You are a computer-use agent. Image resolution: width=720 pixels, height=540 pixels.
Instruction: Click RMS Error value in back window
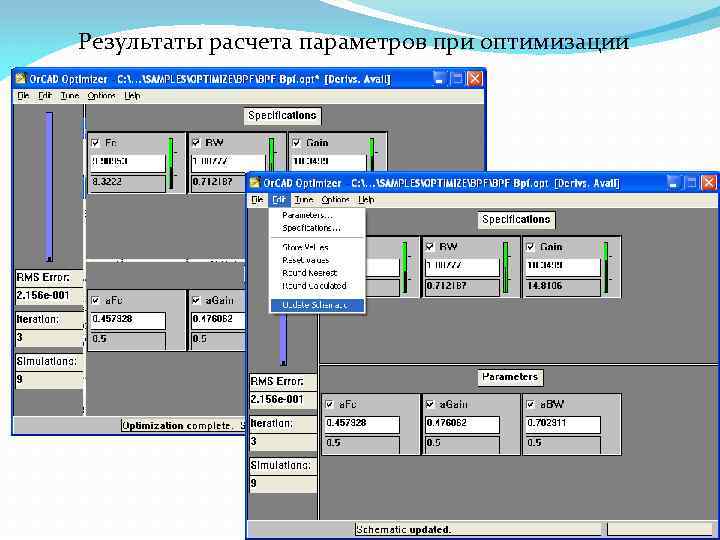pyautogui.click(x=49, y=296)
